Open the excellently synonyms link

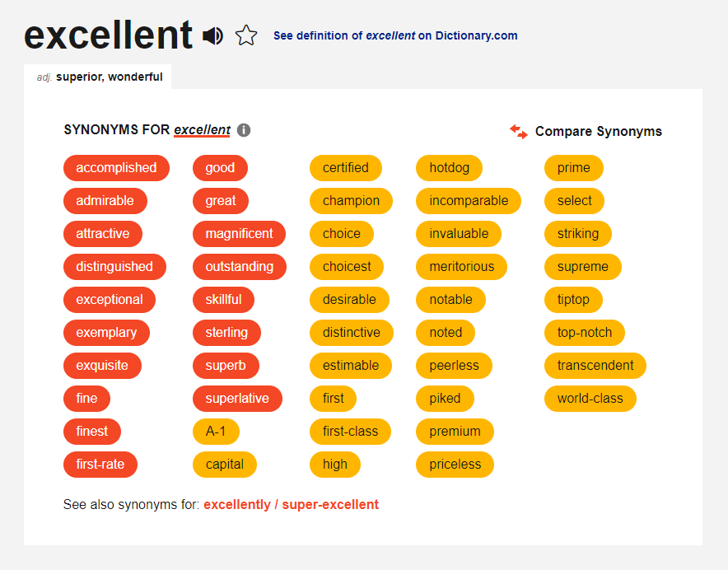pos(237,504)
